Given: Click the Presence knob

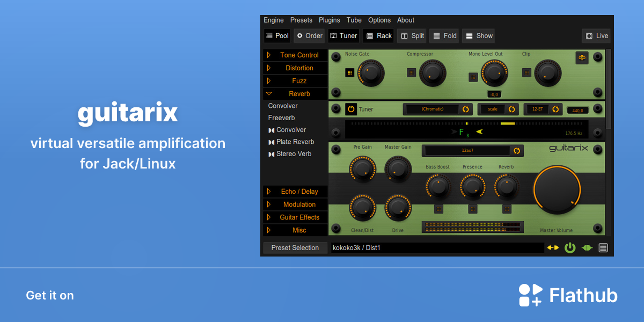Looking at the screenshot, I should click(x=472, y=186).
